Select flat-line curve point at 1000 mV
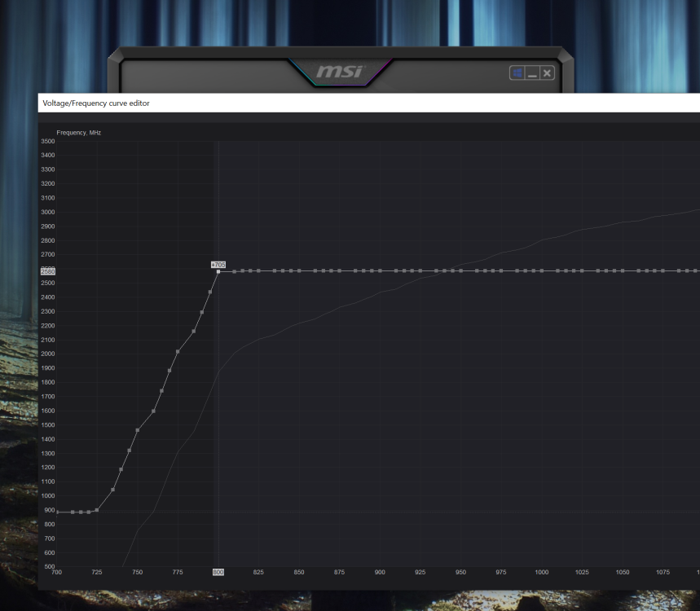 [x=542, y=271]
